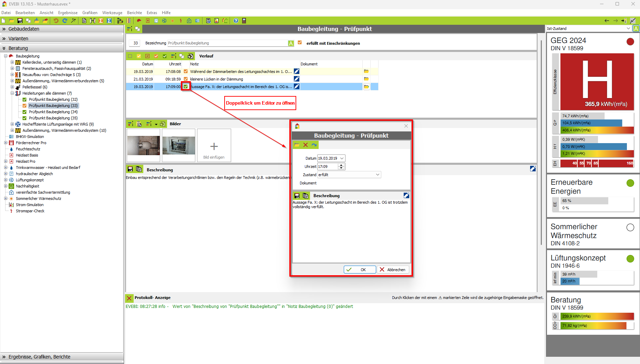Open the Berichte menu
This screenshot has height=364, width=640.
click(134, 13)
